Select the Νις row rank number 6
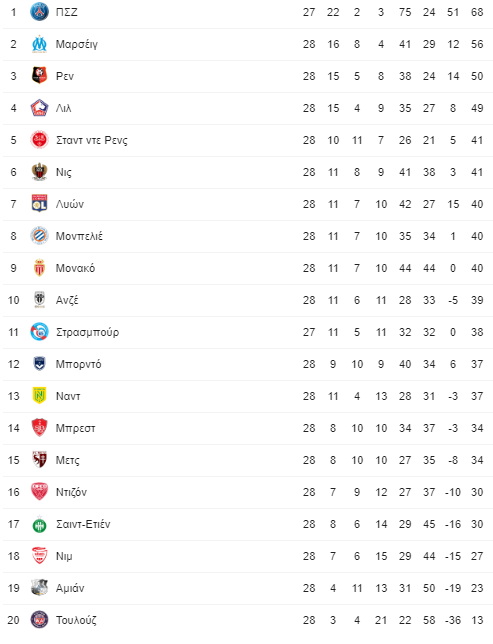 tap(14, 172)
